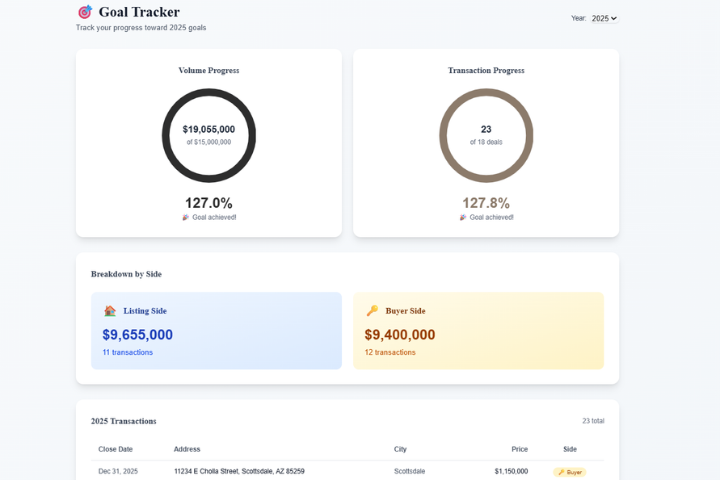Click the key icon on the Buyer Side card
This screenshot has height=480, width=720.
click(372, 311)
